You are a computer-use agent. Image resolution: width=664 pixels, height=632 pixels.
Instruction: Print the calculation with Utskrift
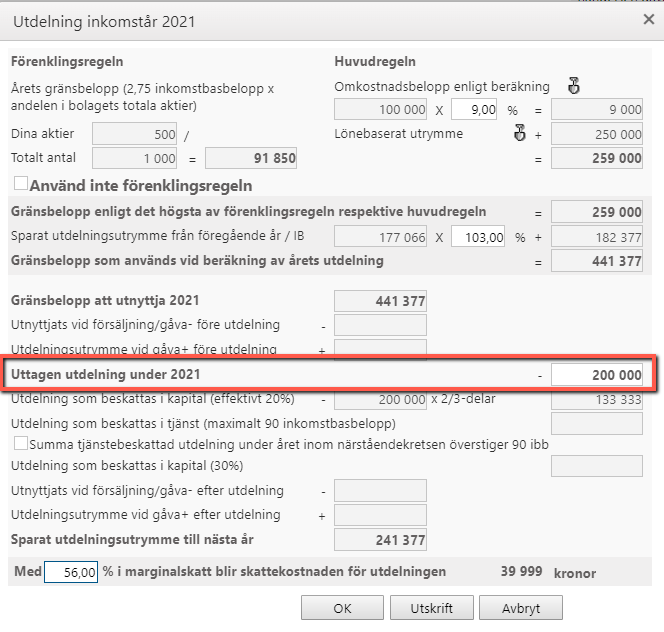pyautogui.click(x=432, y=608)
